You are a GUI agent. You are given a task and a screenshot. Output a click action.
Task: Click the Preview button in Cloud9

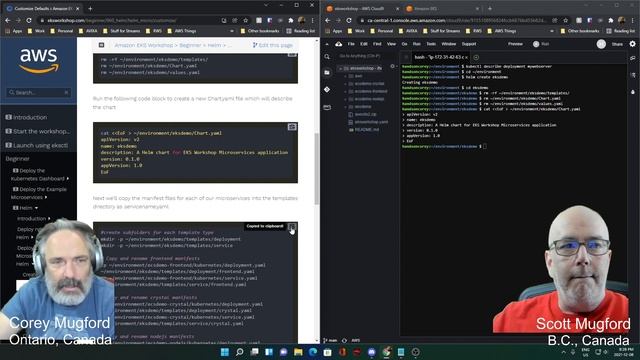tap(515, 44)
